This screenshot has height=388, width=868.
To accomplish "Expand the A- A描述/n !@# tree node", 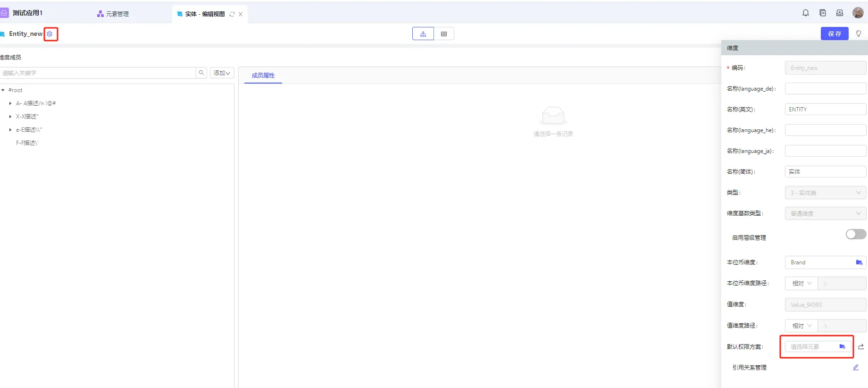I will 10,103.
